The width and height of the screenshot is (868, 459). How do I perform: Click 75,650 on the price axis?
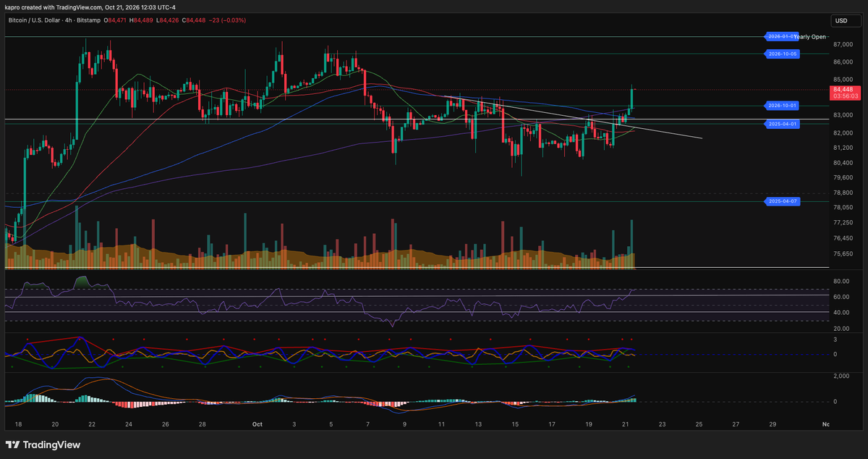click(843, 253)
